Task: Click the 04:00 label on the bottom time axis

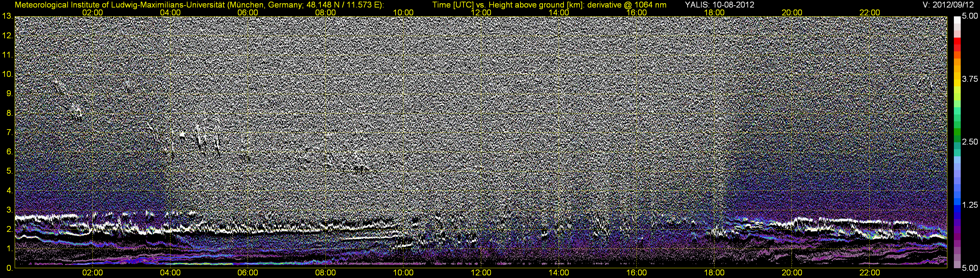Action: (x=170, y=273)
